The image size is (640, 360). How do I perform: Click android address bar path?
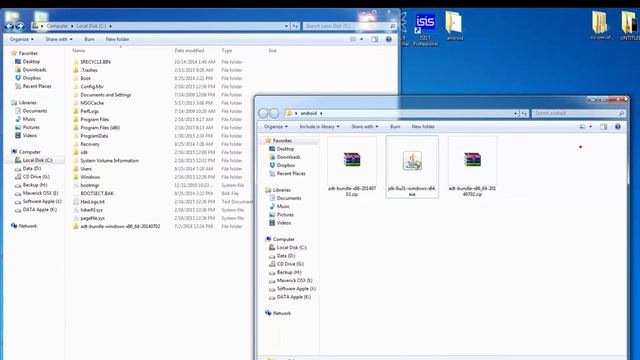309,113
